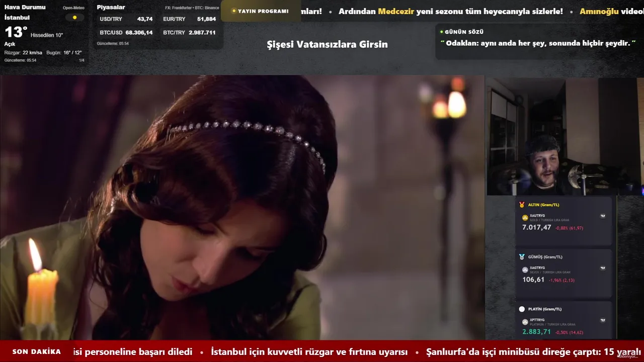The image size is (644, 362).
Task: Click the TradingView logo on the ALTIN card
Action: point(603,216)
